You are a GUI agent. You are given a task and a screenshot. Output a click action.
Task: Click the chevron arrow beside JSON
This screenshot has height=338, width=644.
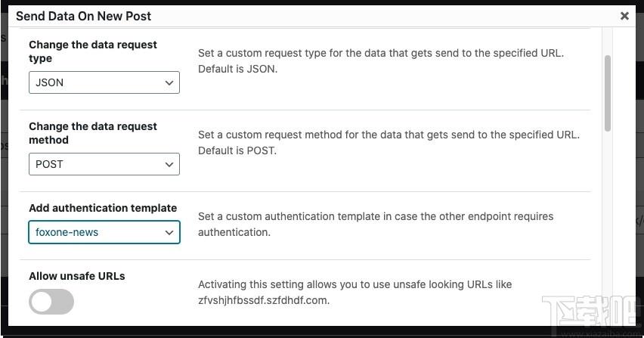[169, 83]
